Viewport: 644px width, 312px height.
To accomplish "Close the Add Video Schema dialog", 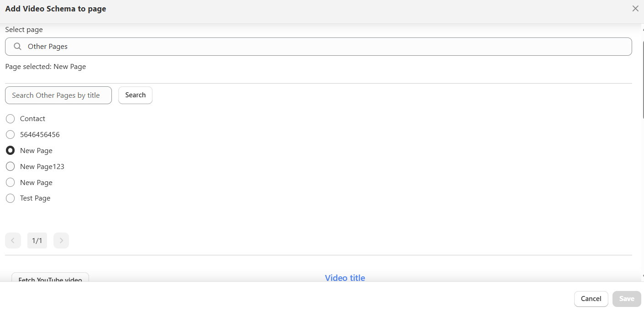I will click(x=635, y=8).
